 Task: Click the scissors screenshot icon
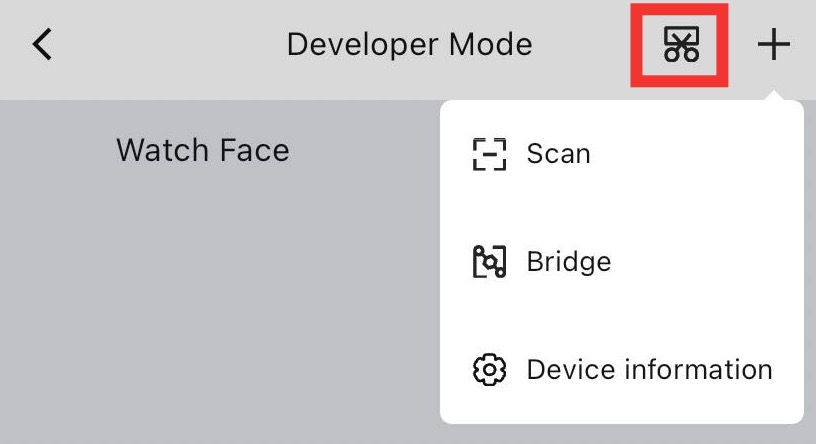[x=680, y=45]
